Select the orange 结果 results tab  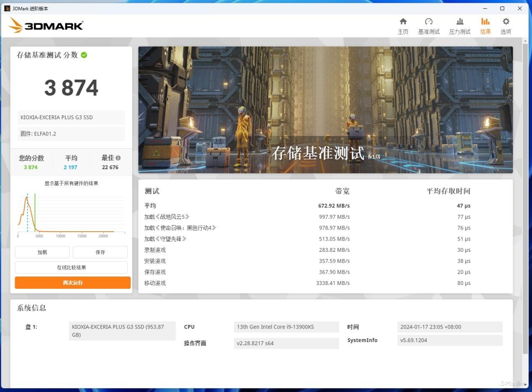click(485, 25)
